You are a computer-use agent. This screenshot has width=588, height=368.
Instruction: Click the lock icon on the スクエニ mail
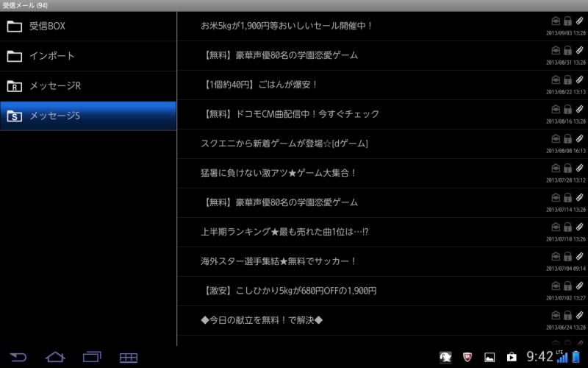coord(567,138)
